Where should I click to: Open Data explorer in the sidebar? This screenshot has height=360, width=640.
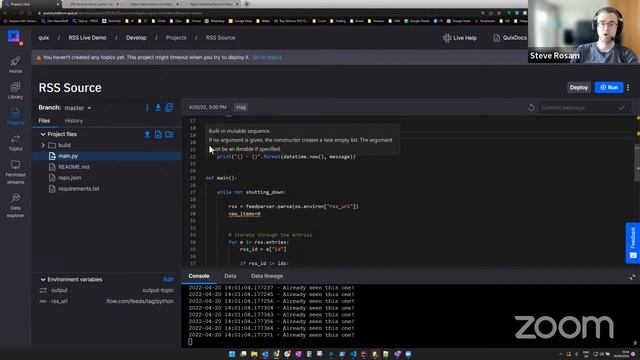[x=15, y=205]
